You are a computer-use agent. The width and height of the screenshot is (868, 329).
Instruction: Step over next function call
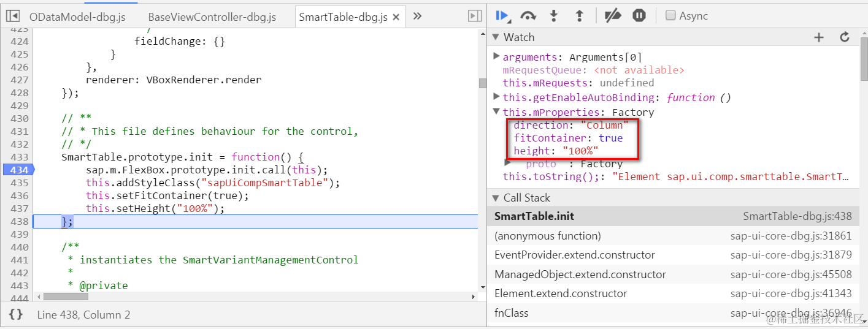[x=528, y=16]
